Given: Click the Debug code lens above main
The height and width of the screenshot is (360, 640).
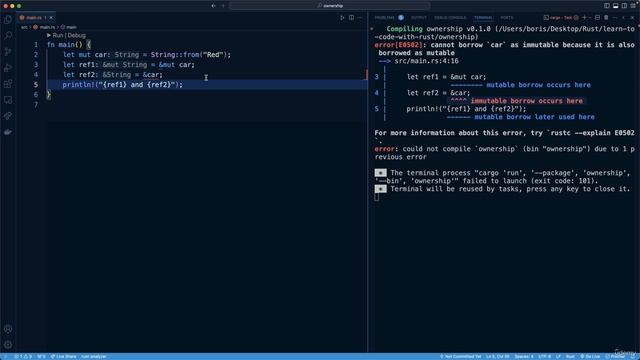Looking at the screenshot, I should [x=76, y=36].
